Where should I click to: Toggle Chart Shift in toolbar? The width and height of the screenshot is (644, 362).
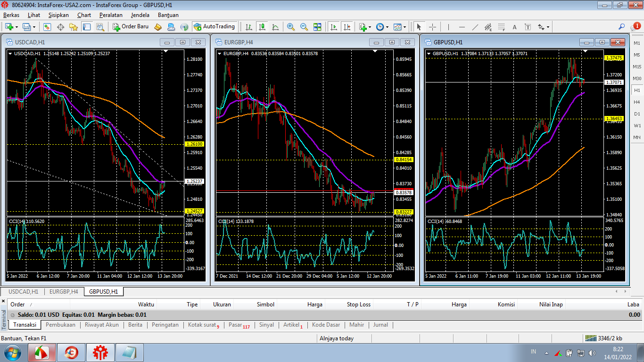coord(347,27)
